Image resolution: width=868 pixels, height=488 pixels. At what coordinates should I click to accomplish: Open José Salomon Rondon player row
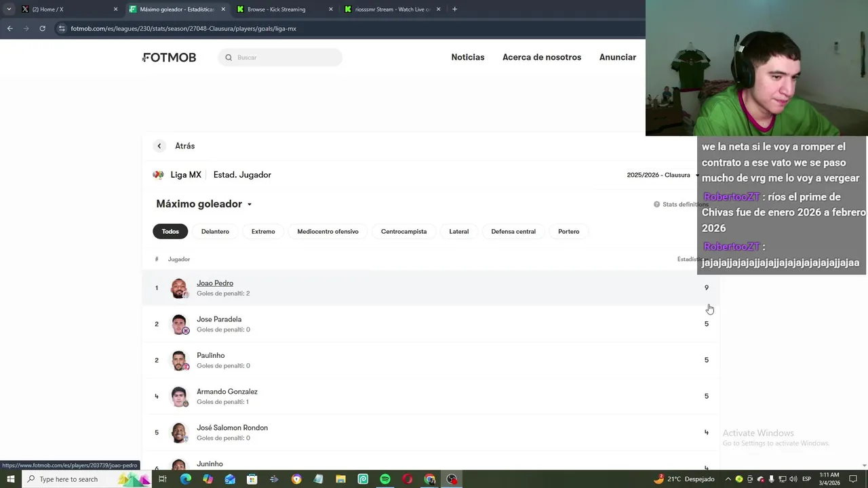coord(431,432)
